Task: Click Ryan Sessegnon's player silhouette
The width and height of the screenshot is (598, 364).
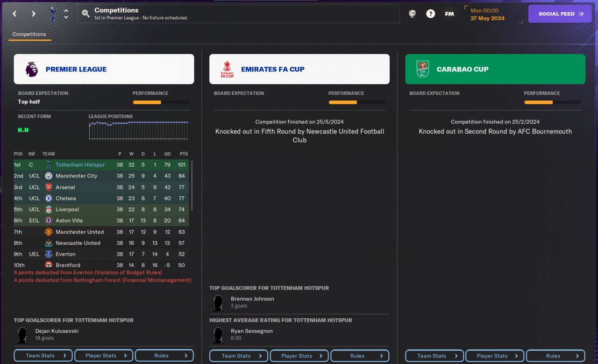Action: 218,335
